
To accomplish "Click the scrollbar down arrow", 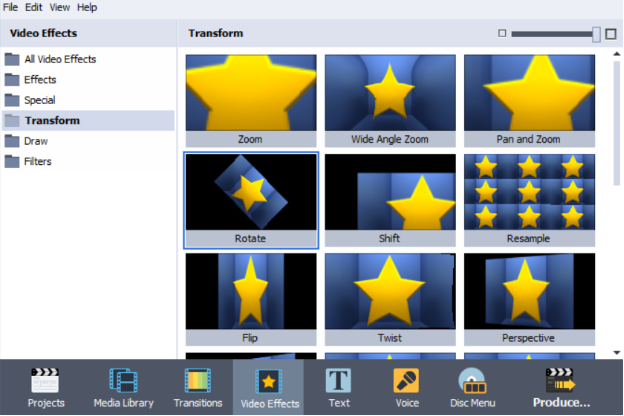I will [617, 352].
